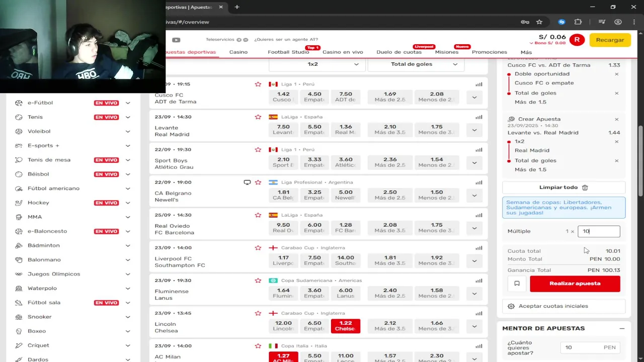The image size is (644, 362).
Task: Expand the Hockey sidebar category chevron
Action: coord(128,203)
